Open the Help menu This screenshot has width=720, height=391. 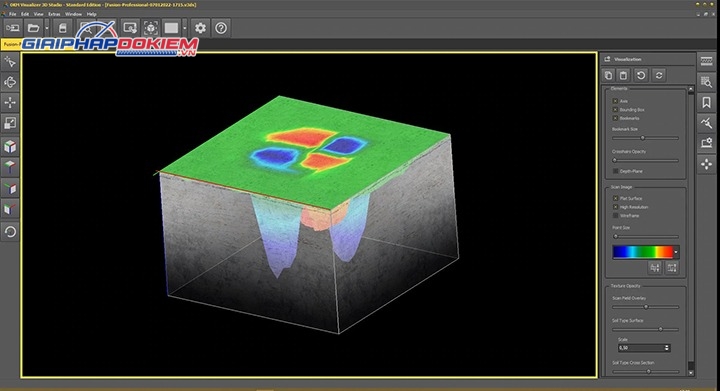pos(91,14)
